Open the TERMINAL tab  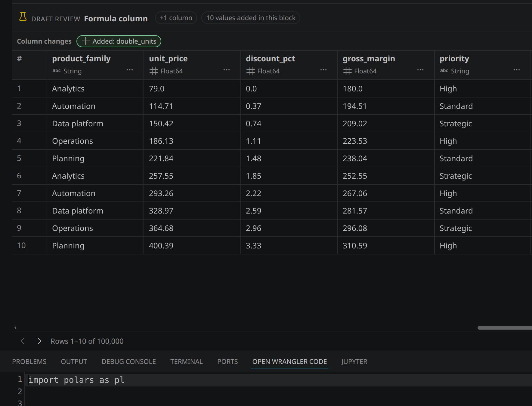point(187,361)
